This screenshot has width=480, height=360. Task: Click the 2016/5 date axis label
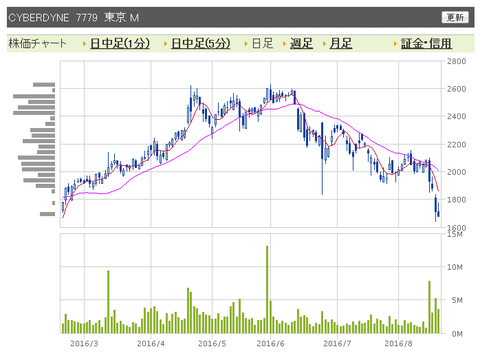click(212, 343)
